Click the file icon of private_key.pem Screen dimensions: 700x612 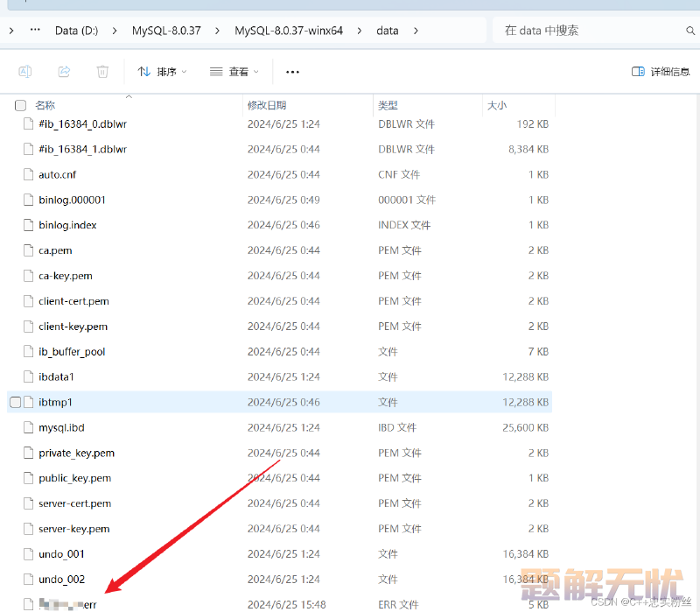click(x=28, y=453)
